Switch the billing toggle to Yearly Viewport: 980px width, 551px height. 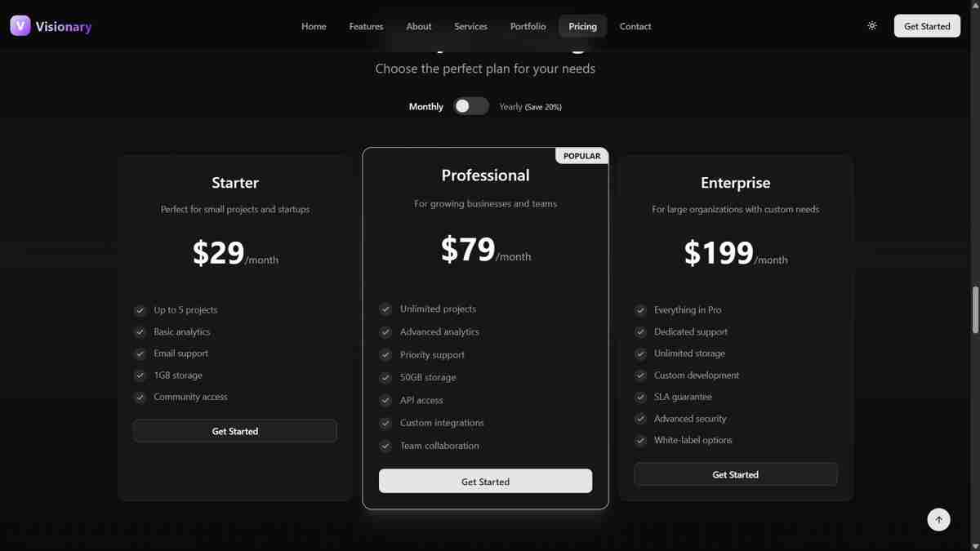click(x=471, y=106)
